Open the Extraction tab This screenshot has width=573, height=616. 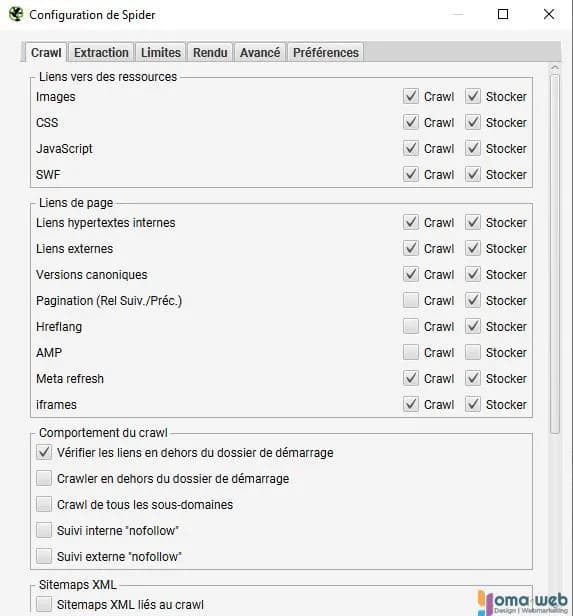click(x=101, y=52)
